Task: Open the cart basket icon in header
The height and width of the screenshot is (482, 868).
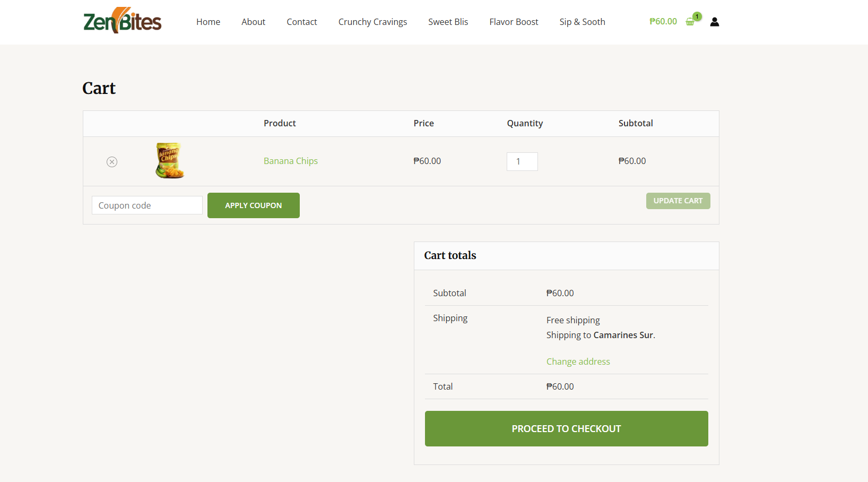Action: pyautogui.click(x=690, y=21)
